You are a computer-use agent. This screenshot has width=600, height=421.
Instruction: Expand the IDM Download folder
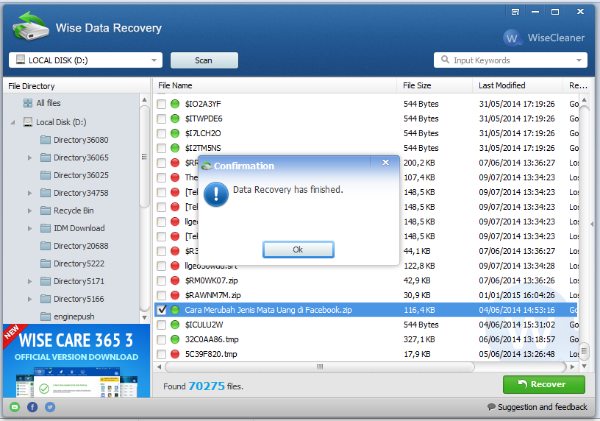coord(29,228)
